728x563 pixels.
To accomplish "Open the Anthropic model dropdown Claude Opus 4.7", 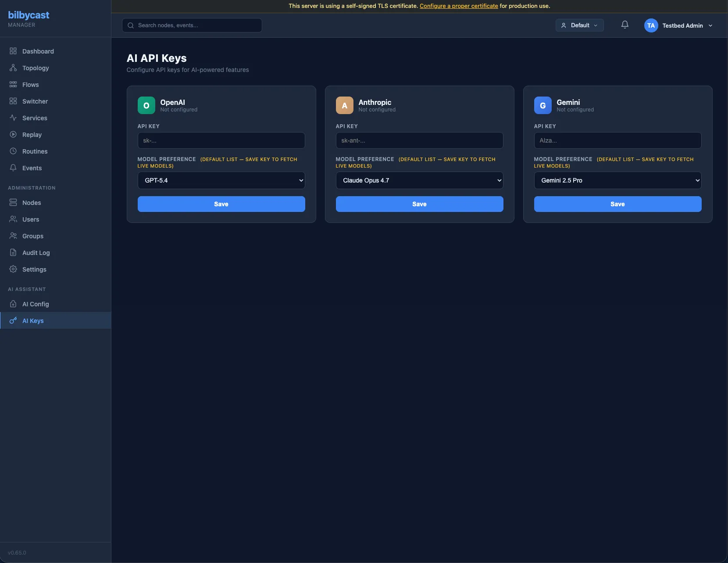I will [419, 180].
